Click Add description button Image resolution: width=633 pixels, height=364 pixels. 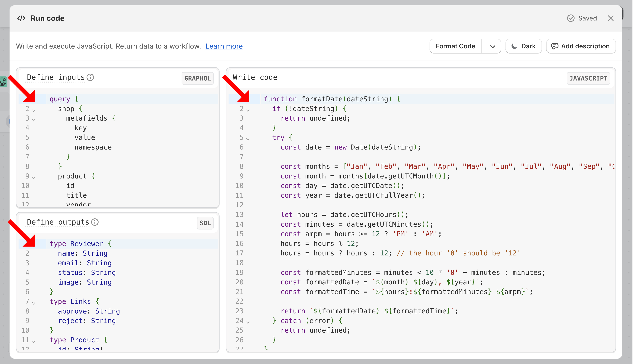coord(581,46)
